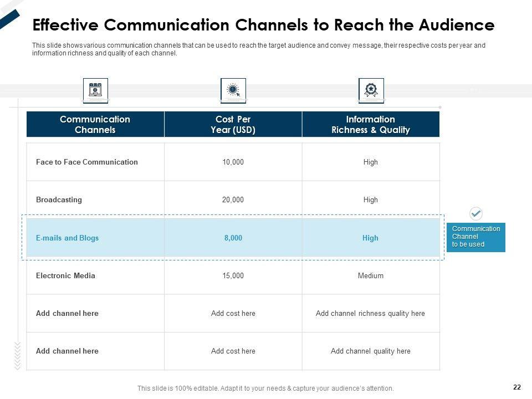Select the 20,000 Broadcasting cost cell

point(233,200)
